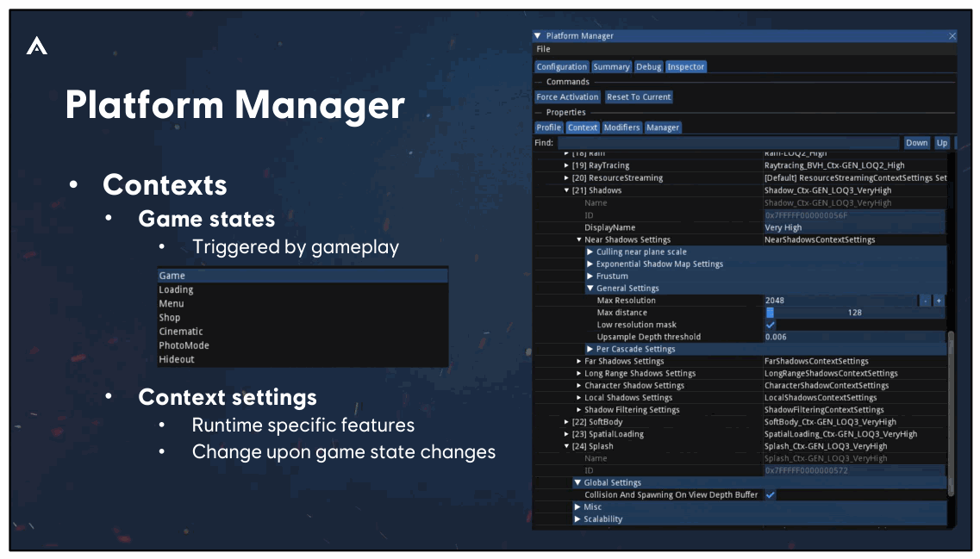
Task: Click the Down search button
Action: click(917, 143)
